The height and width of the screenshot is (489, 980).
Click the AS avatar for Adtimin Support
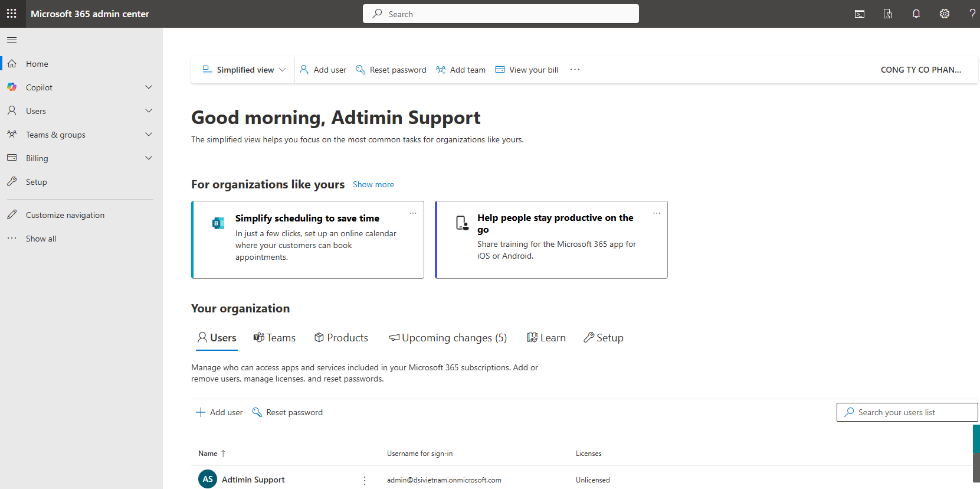click(x=208, y=479)
